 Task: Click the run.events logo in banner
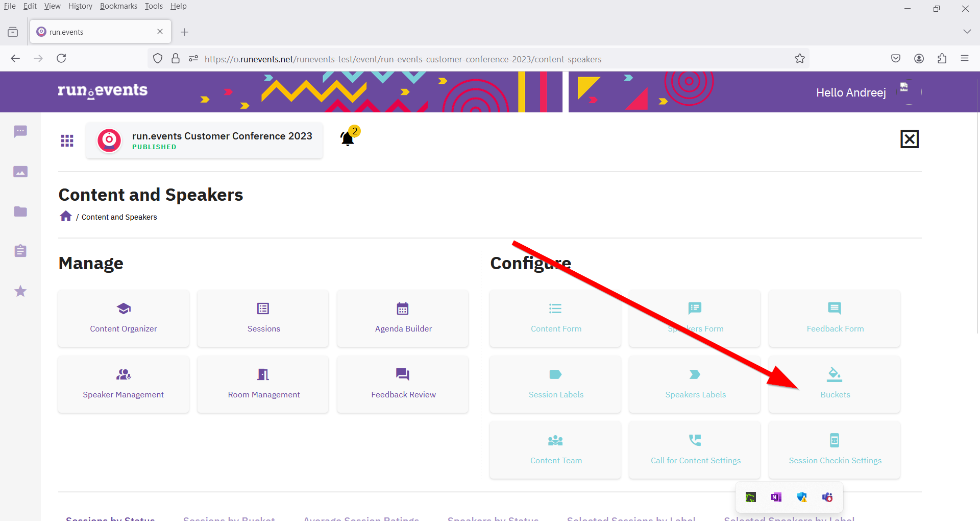coord(103,91)
